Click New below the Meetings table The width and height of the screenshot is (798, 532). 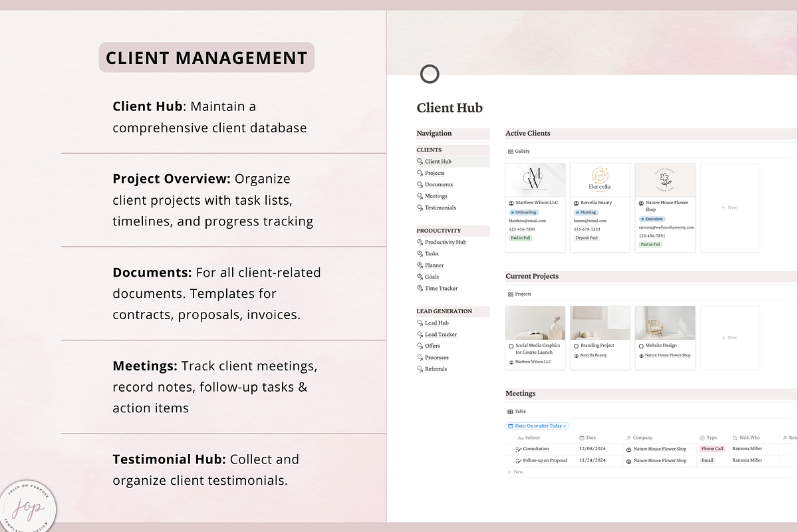pos(516,471)
